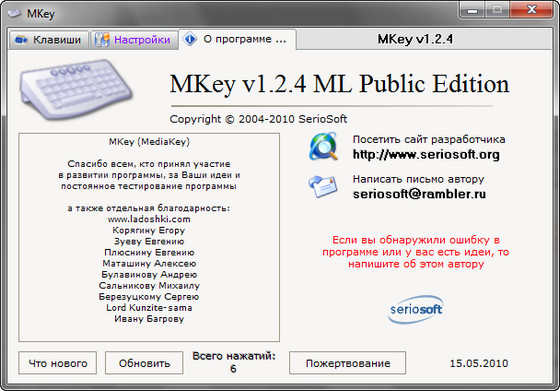560x391 pixels.
Task: Click the Клавиши tab keyboard icon
Action: click(21, 40)
